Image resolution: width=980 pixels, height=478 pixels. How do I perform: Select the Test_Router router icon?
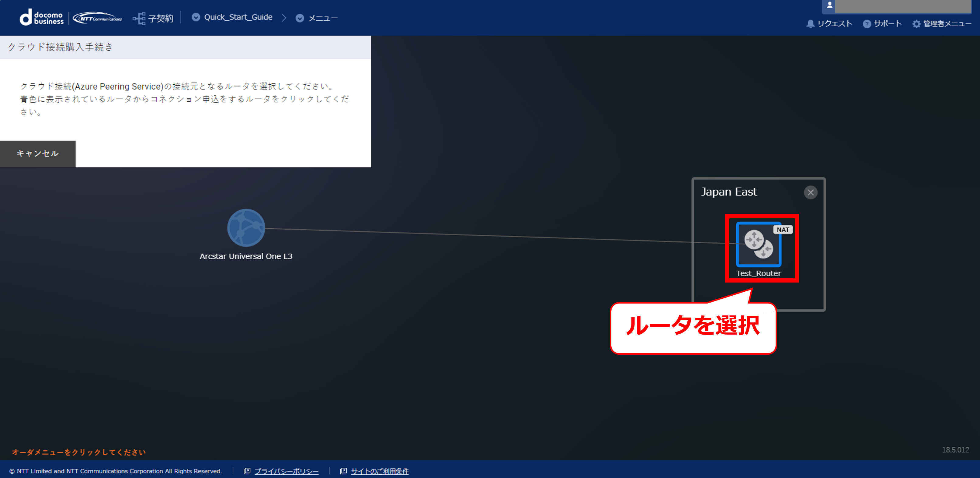759,244
